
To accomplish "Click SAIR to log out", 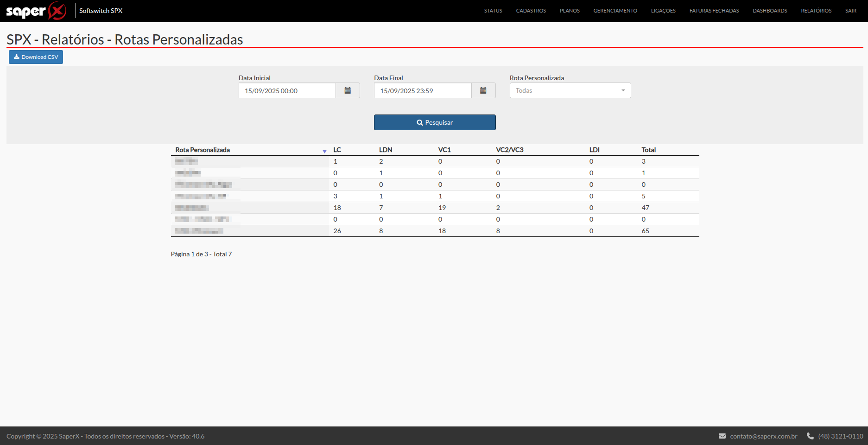I will point(850,11).
